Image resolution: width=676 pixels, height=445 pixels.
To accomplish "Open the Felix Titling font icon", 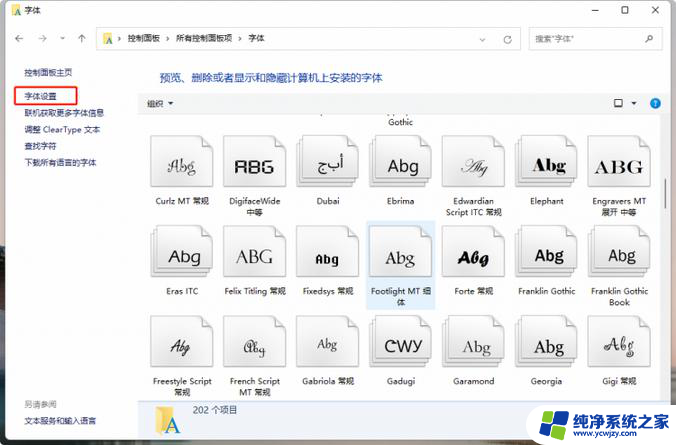I will click(254, 251).
